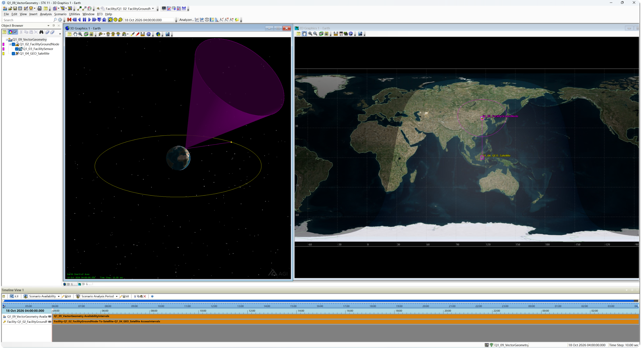The width and height of the screenshot is (644, 348).
Task: Click the zoom in icon in 2D Graphics toolbar
Action: click(310, 34)
